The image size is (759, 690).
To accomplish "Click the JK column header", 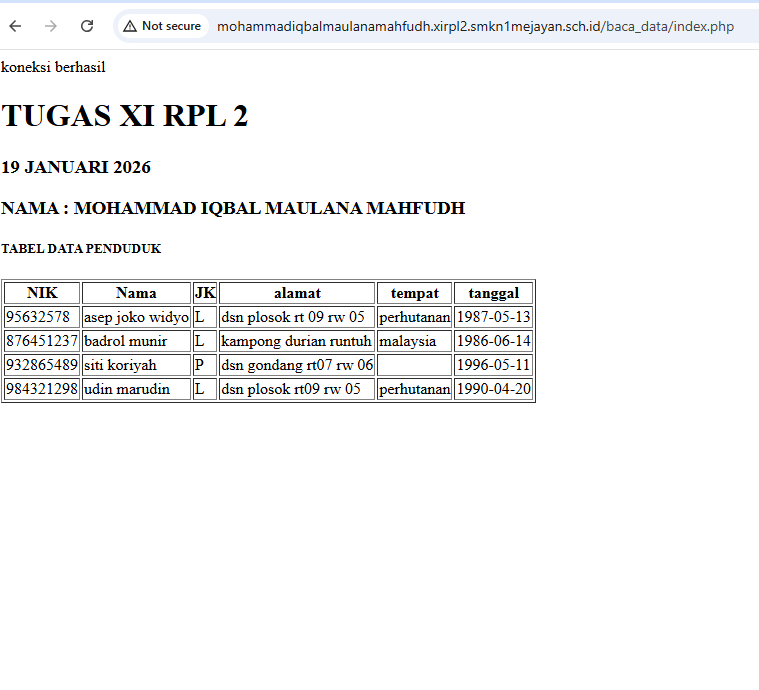I will point(205,293).
